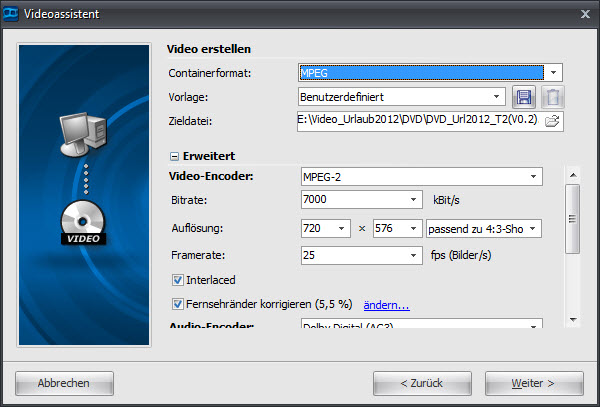Click the Zieldatei path input field
The image size is (600, 407).
(x=420, y=121)
